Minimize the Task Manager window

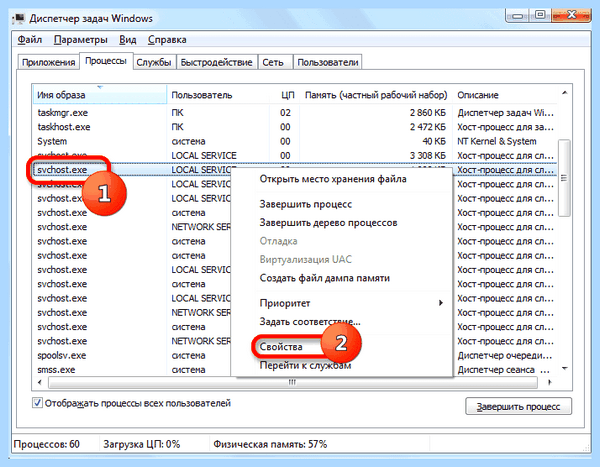518,15
